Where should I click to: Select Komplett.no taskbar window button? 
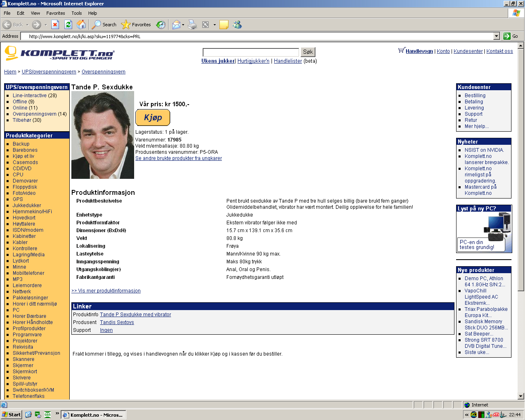click(x=94, y=415)
